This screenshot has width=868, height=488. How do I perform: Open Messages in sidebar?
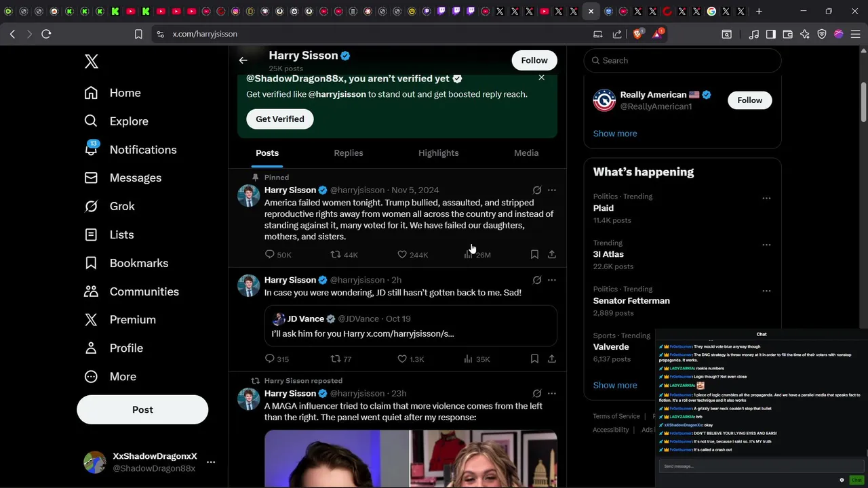123,178
